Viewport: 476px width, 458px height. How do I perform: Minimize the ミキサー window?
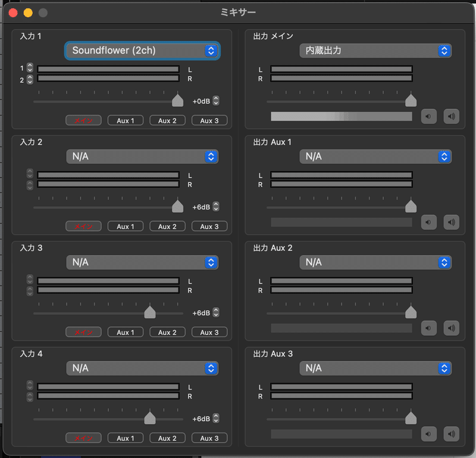coord(28,13)
